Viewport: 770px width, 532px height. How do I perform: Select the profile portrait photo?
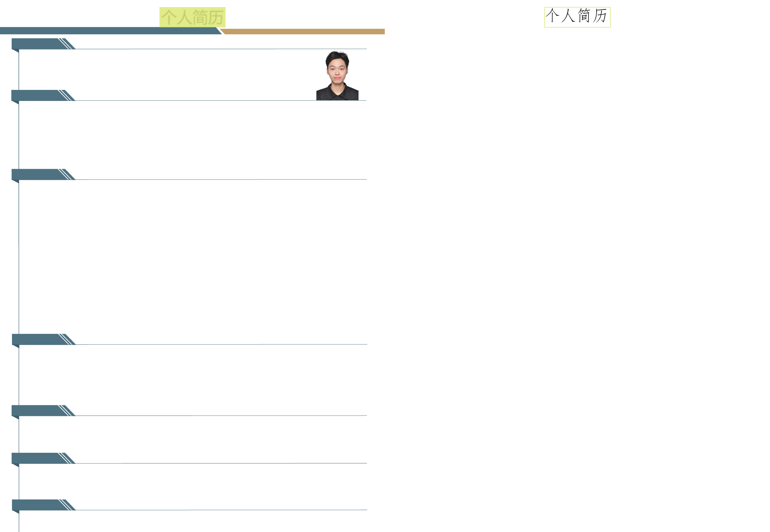click(x=337, y=75)
